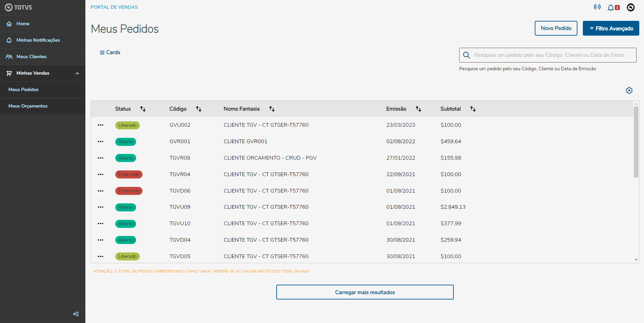Image resolution: width=644 pixels, height=323 pixels.
Task: Open table settings gear icon
Action: (629, 90)
